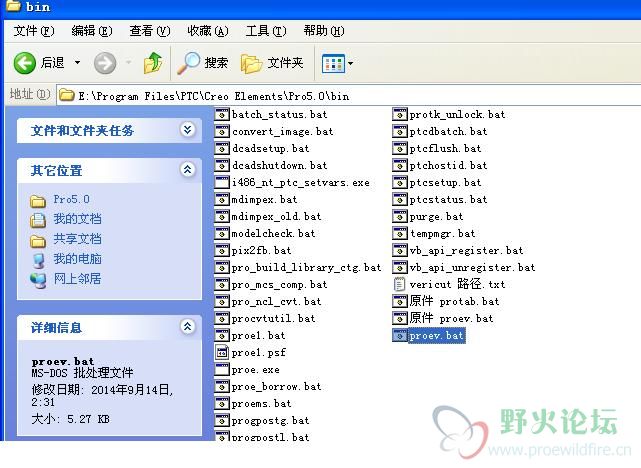The image size is (641, 468).
Task: Select the convert_image.bat file icon
Action: [222, 131]
